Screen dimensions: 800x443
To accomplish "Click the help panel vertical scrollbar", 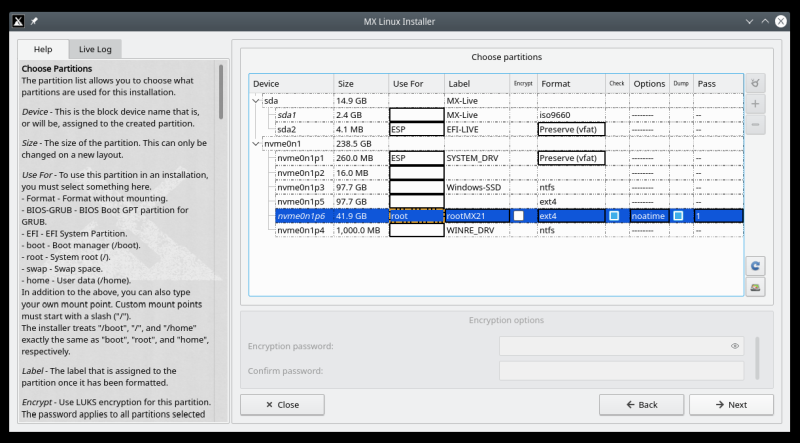I will pyautogui.click(x=221, y=92).
